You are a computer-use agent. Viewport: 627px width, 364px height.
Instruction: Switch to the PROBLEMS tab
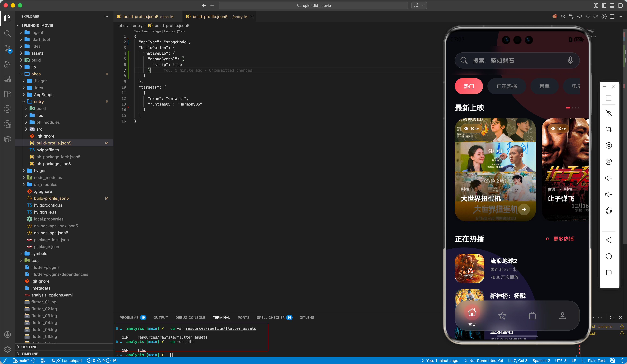129,318
